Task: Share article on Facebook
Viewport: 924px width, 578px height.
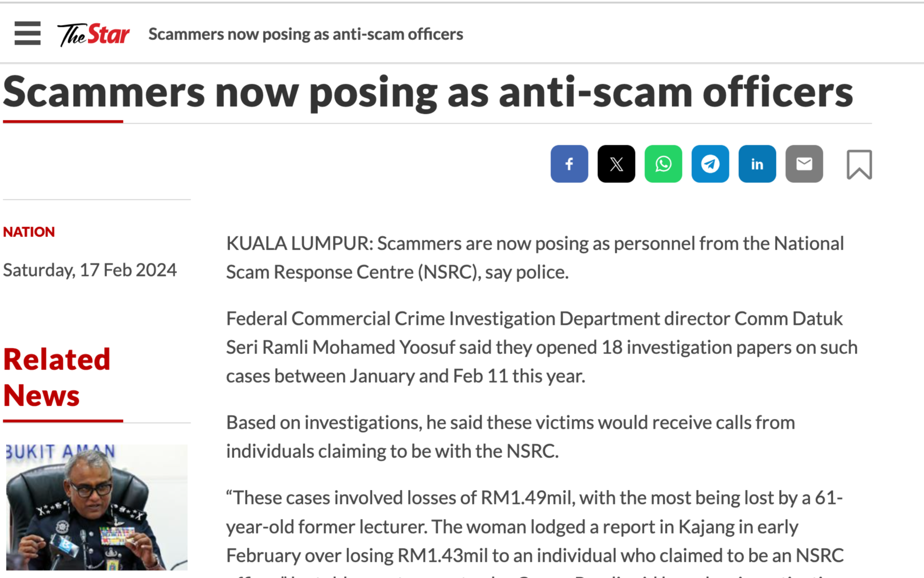Action: click(x=569, y=164)
